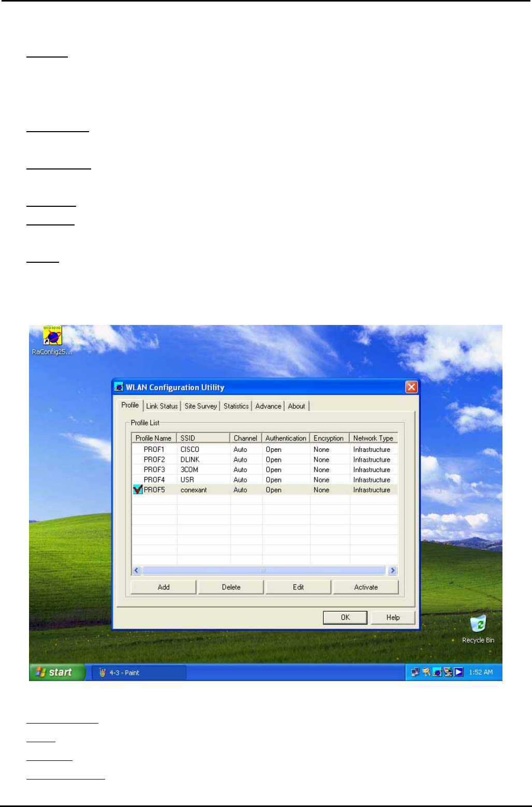
Task: Select the PROF4 profile row
Action: (265, 479)
